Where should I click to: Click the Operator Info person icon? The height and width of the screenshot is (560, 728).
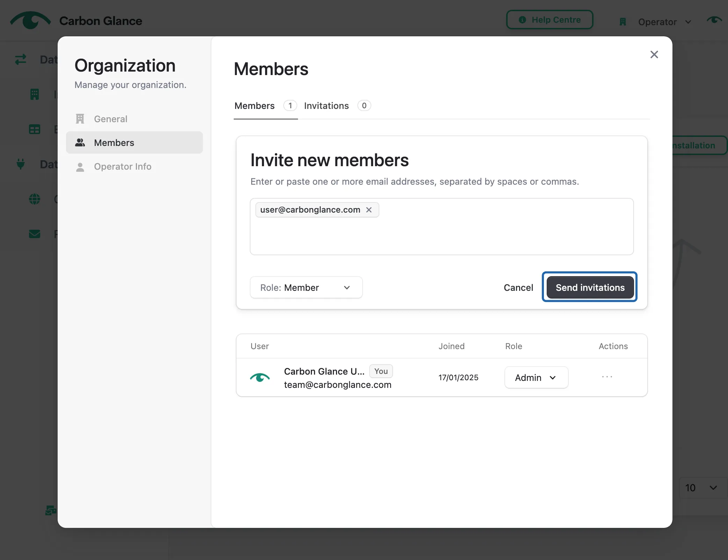[80, 167]
